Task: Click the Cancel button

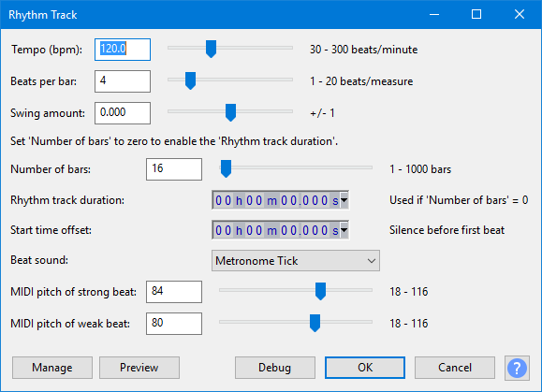Action: (455, 368)
